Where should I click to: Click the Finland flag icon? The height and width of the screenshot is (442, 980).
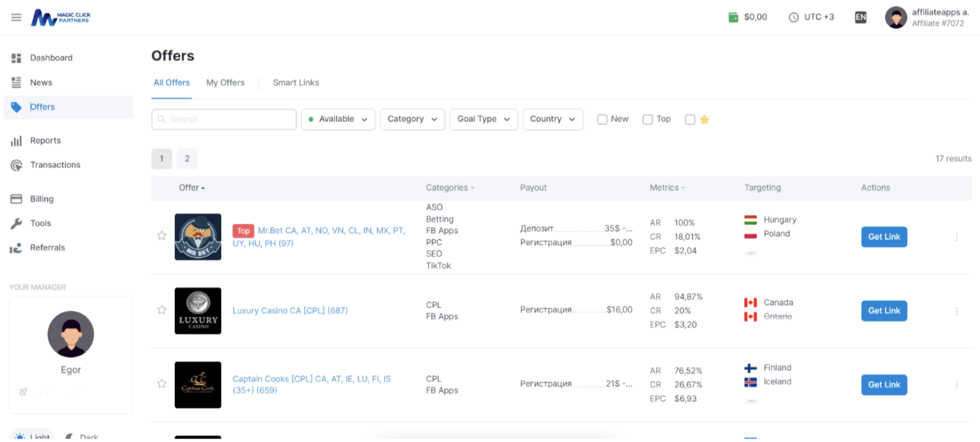750,368
